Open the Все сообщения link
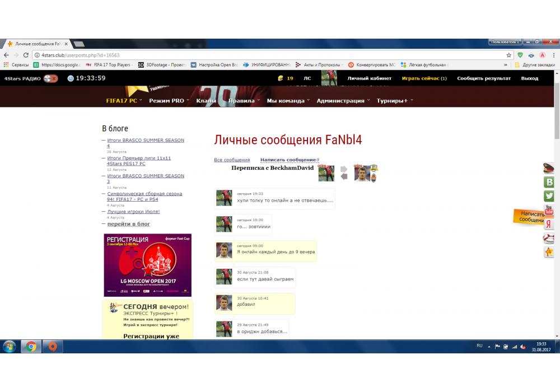 pos(232,160)
